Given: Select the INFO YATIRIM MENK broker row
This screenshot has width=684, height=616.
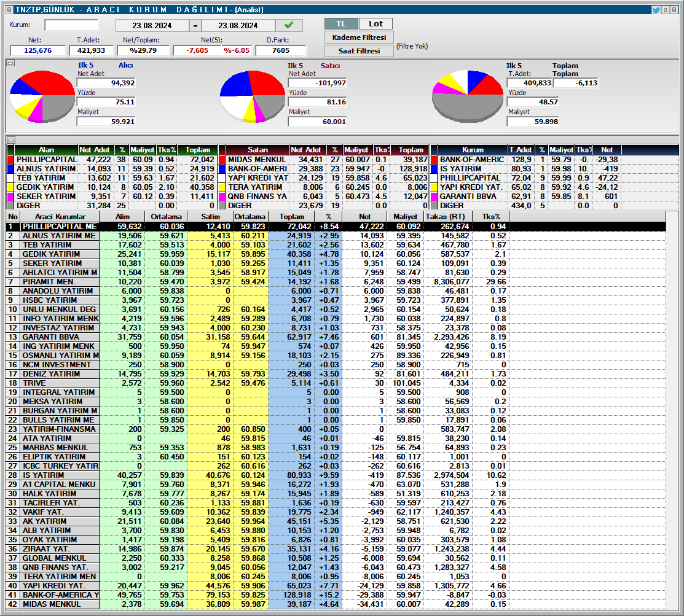Looking at the screenshot, I should pyautogui.click(x=336, y=319).
